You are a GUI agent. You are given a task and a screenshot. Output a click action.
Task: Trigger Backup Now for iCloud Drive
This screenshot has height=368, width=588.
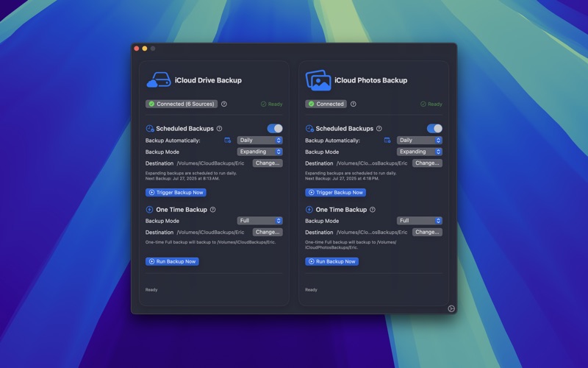point(176,192)
